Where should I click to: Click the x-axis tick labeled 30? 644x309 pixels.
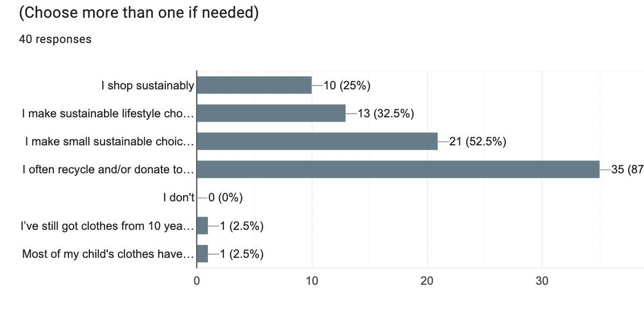pos(542,281)
